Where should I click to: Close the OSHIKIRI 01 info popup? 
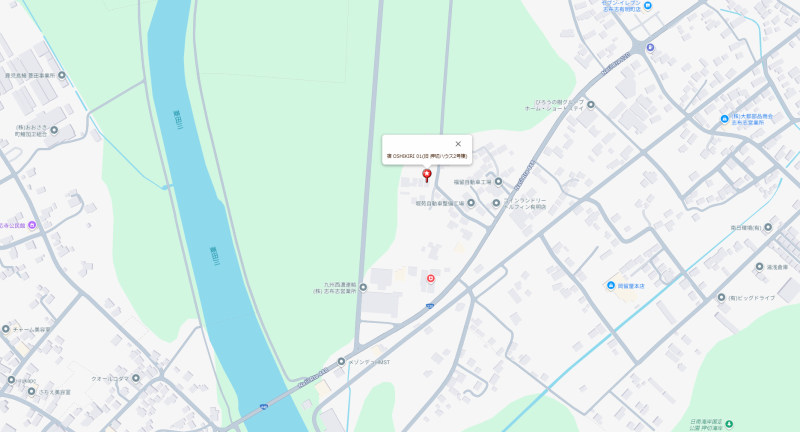coord(458,144)
